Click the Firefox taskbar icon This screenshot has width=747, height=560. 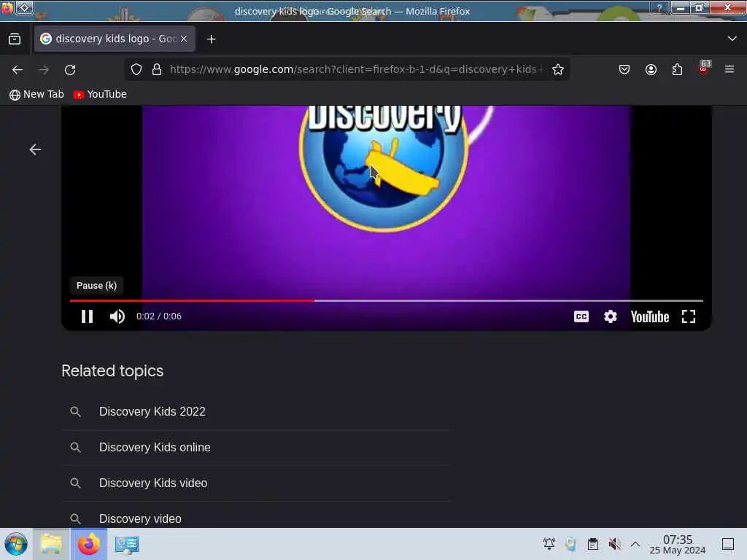(88, 544)
